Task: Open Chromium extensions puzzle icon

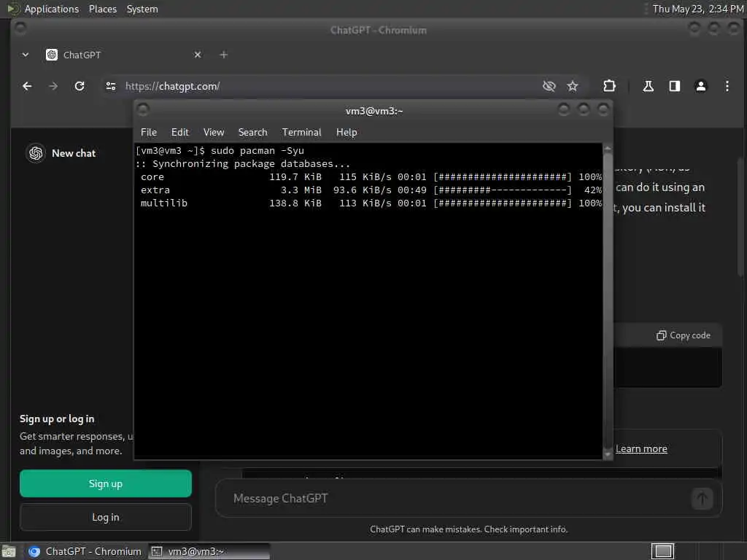Action: click(x=609, y=86)
